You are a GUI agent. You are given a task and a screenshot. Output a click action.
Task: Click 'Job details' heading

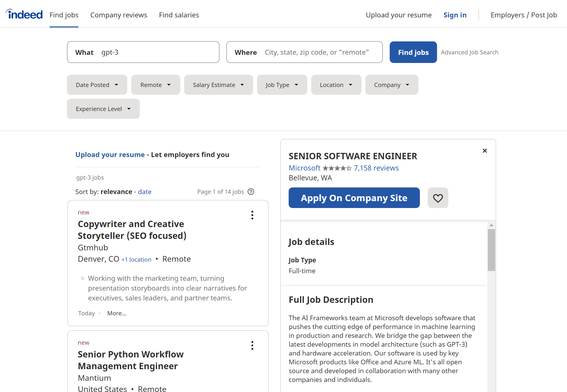[311, 242]
